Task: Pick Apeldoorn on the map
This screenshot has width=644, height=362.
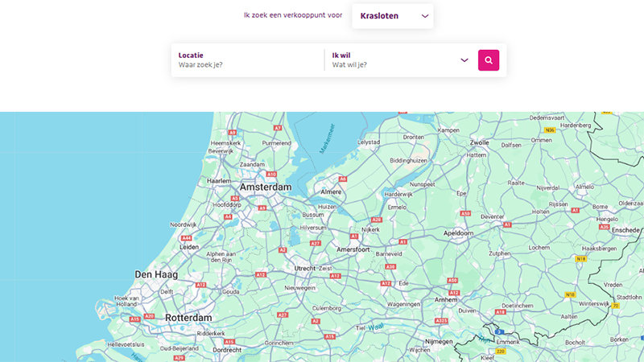Action: point(458,232)
